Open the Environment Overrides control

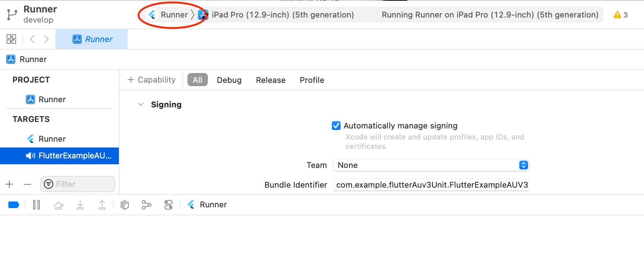coord(168,205)
